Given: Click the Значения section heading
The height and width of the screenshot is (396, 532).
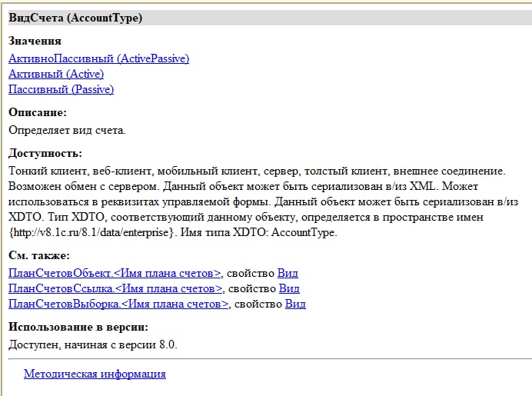Looking at the screenshot, I should tap(35, 41).
